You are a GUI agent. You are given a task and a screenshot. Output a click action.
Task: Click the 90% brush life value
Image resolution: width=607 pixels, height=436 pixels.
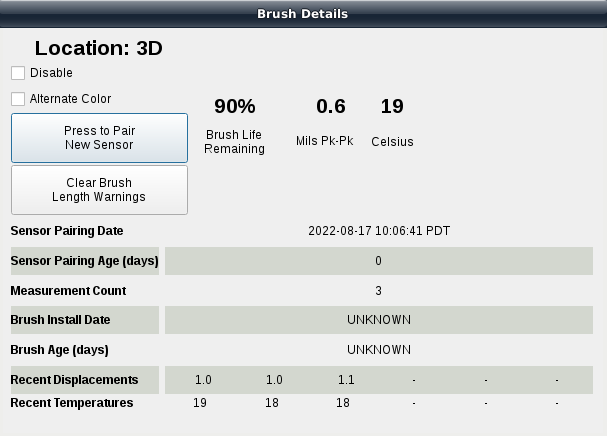click(x=235, y=106)
